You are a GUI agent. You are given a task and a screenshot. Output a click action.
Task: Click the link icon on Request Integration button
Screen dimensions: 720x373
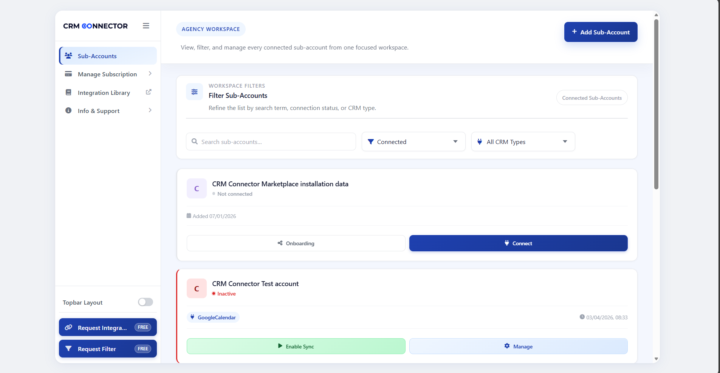pos(68,328)
